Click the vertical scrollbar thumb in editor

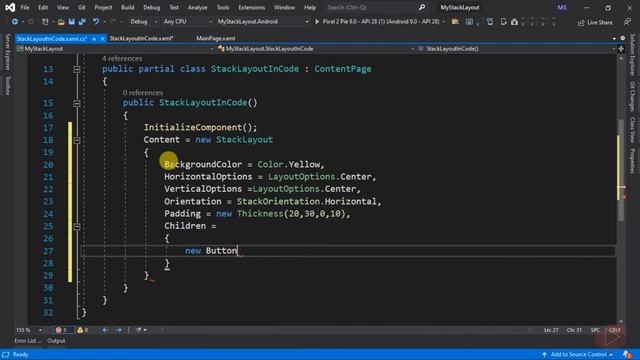point(621,169)
